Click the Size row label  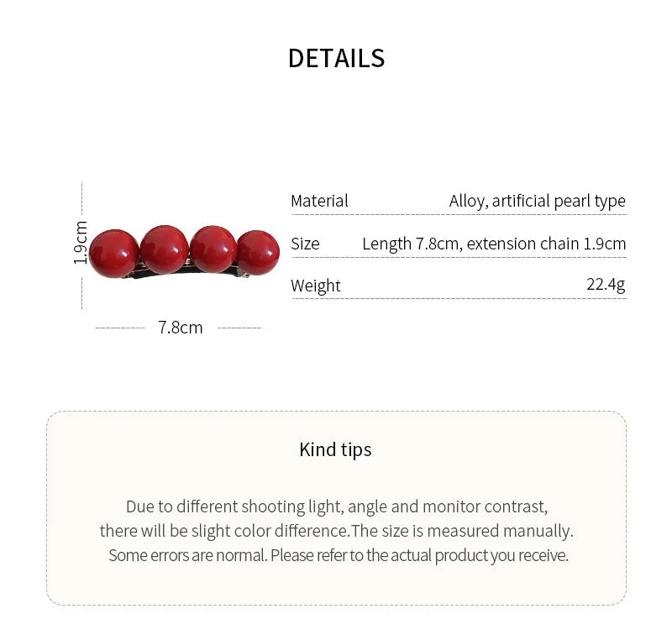[x=305, y=244]
